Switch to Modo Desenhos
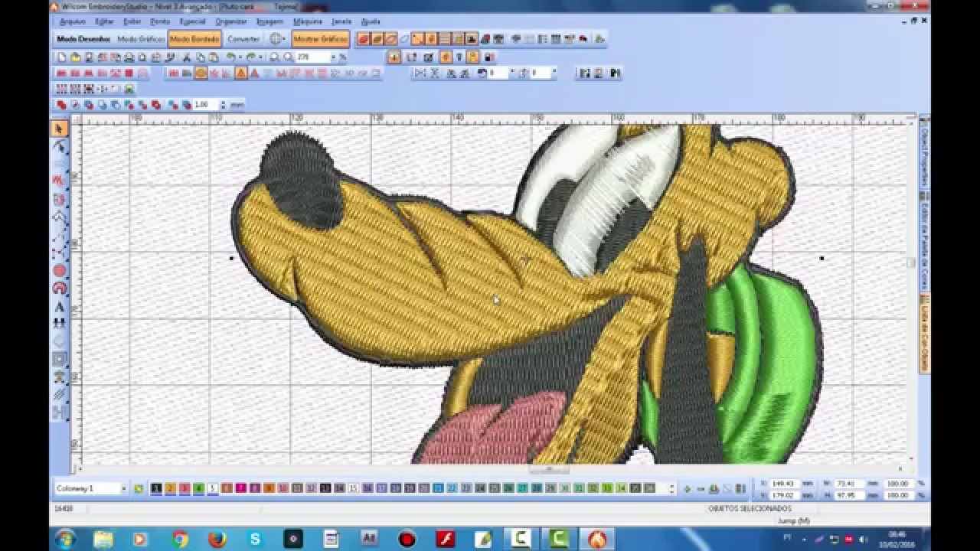Viewport: 980px width, 551px height. [x=83, y=38]
